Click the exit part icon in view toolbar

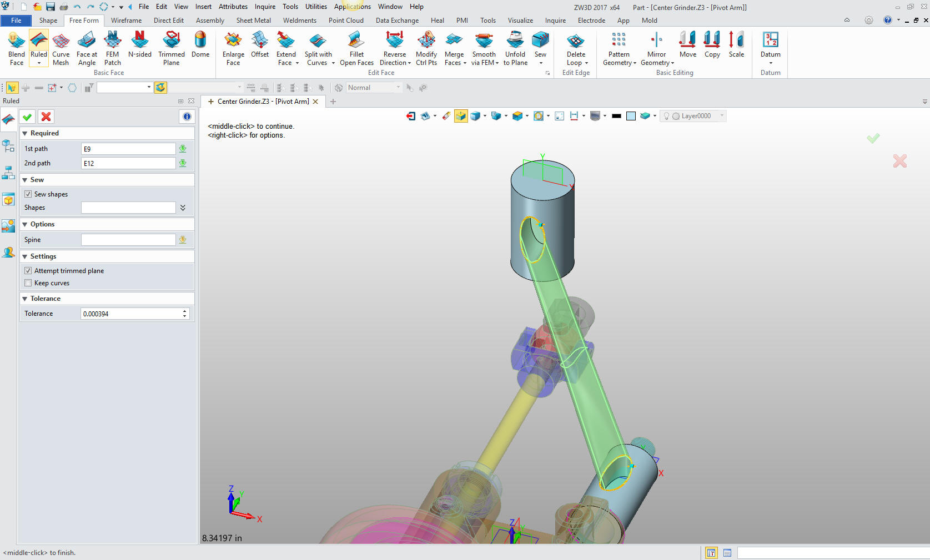[x=411, y=116]
